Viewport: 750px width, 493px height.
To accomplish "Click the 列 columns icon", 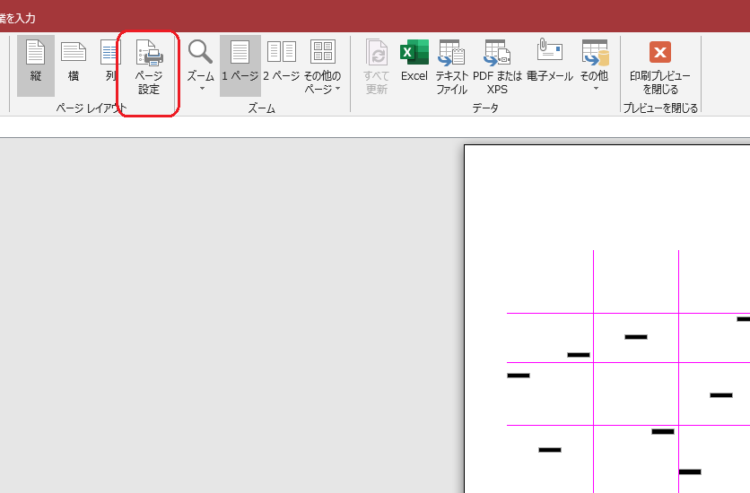I will pyautogui.click(x=110, y=64).
